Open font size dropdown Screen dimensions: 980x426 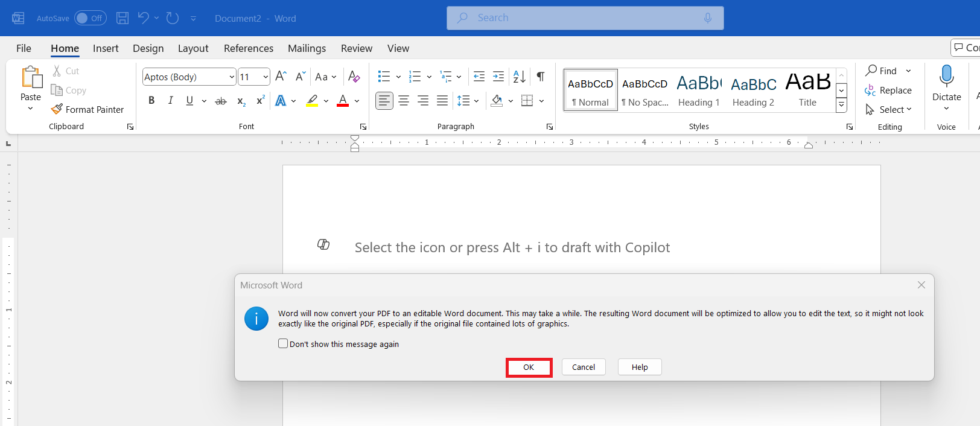coord(266,77)
